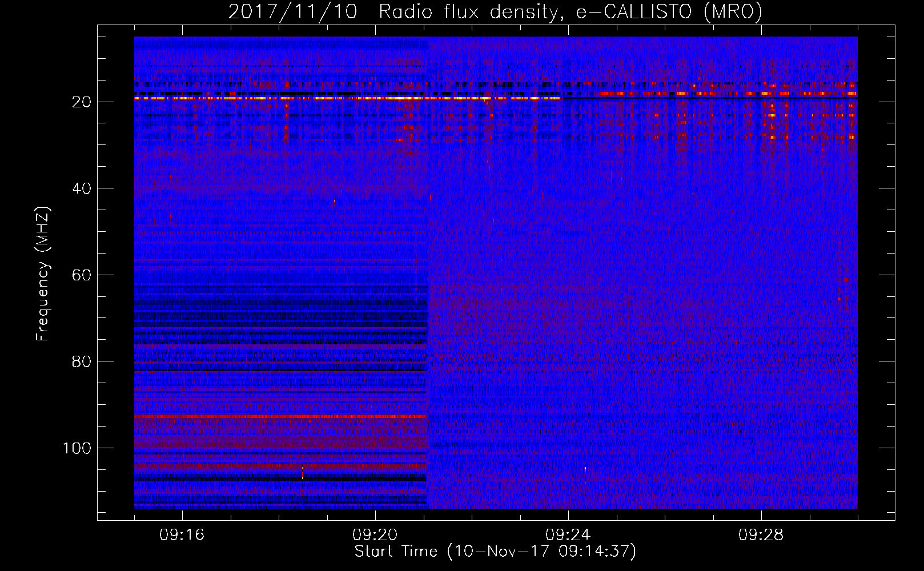Click the 60 frequency tick label
Screen dimensions: 924x571
[82, 275]
